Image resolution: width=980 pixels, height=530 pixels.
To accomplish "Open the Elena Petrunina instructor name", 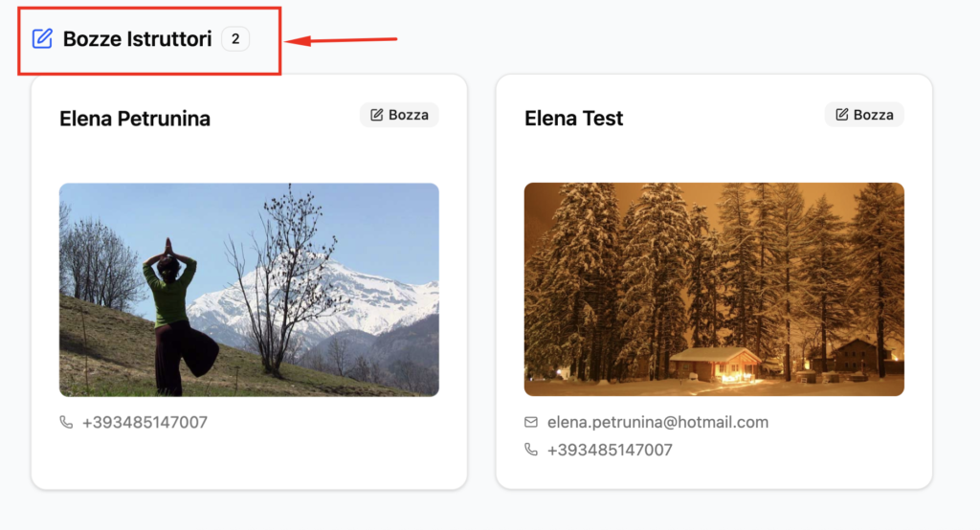I will point(135,119).
